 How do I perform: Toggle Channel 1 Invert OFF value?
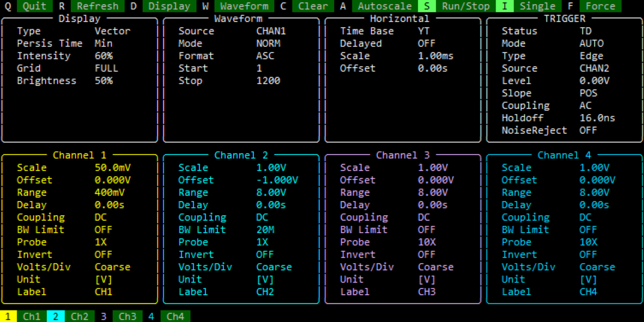click(x=103, y=255)
